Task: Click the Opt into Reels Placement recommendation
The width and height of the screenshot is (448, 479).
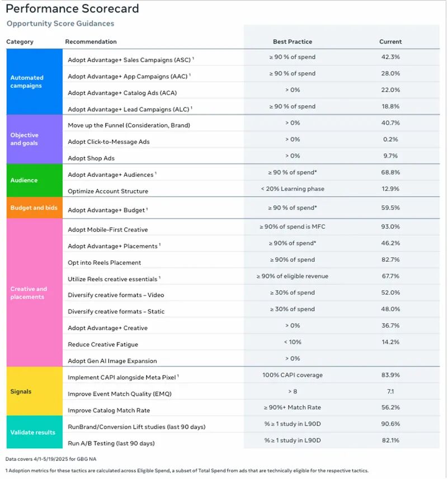Action: (x=105, y=262)
